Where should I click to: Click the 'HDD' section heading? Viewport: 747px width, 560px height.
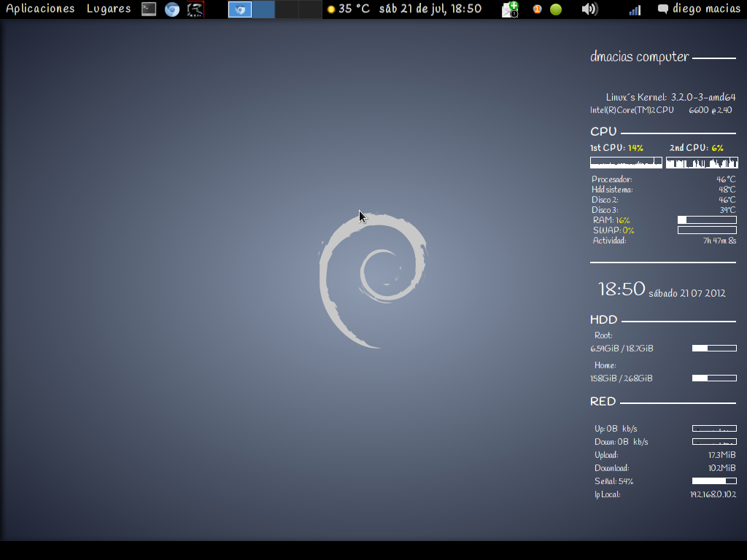click(603, 319)
